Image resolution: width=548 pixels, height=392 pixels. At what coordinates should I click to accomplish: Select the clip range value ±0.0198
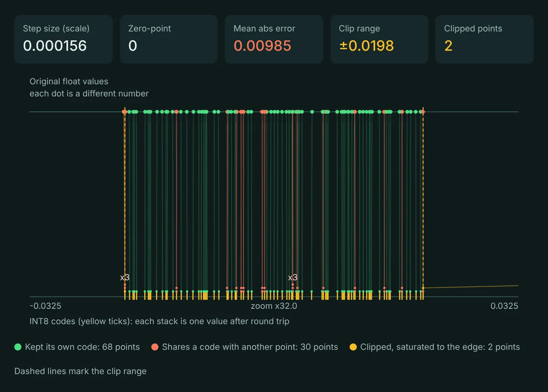tap(366, 46)
